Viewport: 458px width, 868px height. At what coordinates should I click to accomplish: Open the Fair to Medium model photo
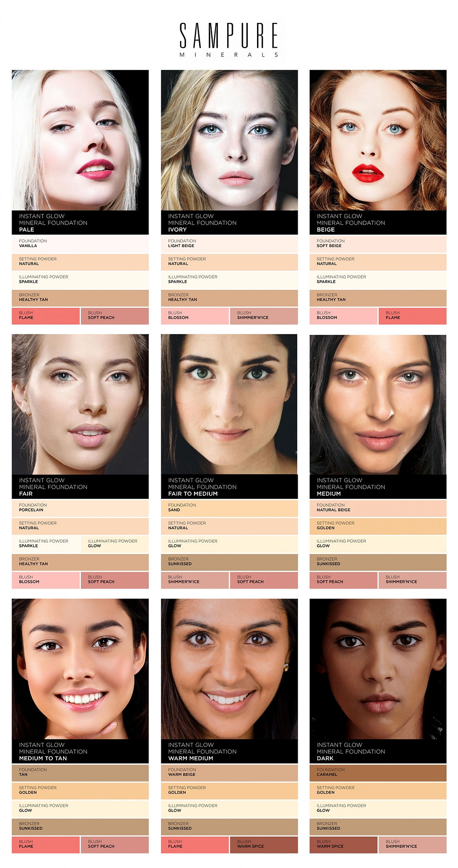click(x=229, y=404)
